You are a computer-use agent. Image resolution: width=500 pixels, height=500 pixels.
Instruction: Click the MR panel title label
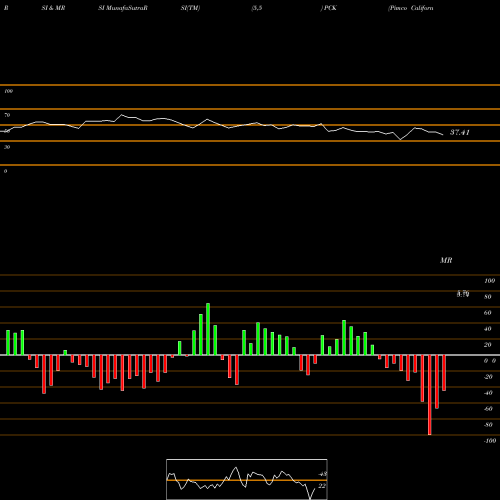[446, 260]
